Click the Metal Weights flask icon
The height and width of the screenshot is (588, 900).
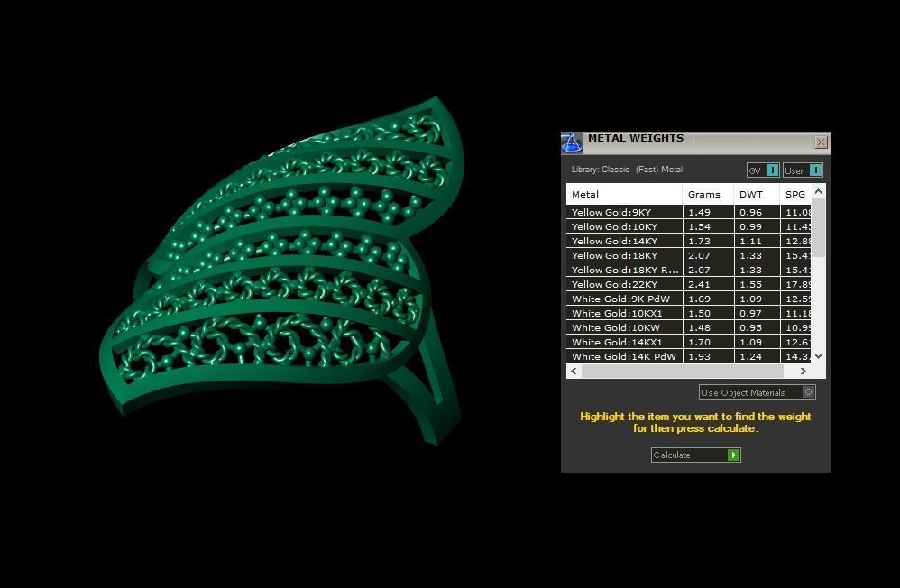(571, 143)
